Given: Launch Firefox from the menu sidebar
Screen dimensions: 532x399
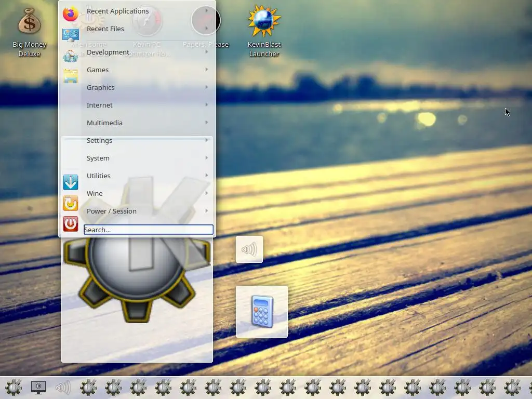Looking at the screenshot, I should [71, 14].
